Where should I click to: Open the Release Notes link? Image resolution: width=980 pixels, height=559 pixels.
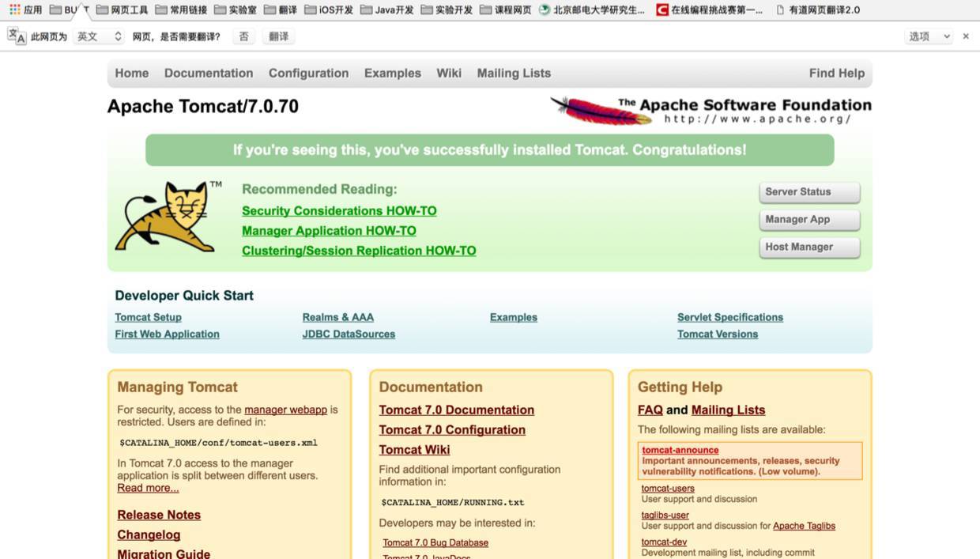159,515
